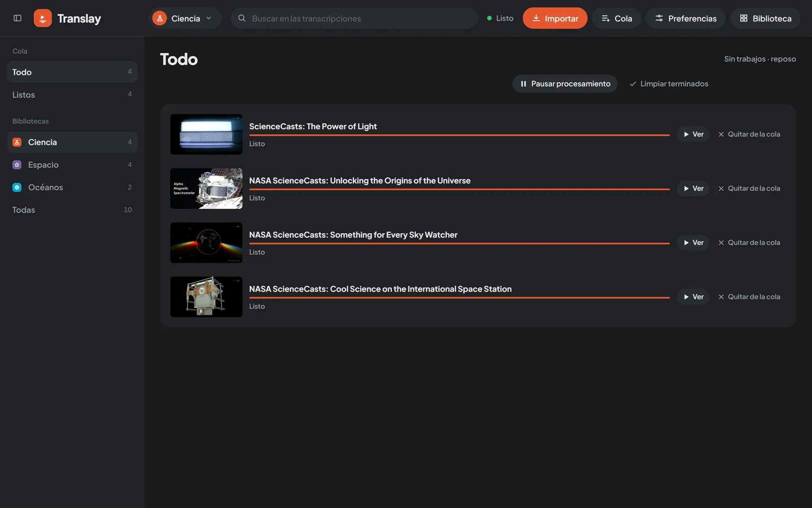Remove Cool Science on ISS from queue
Screen dimensions: 812x508
point(749,297)
